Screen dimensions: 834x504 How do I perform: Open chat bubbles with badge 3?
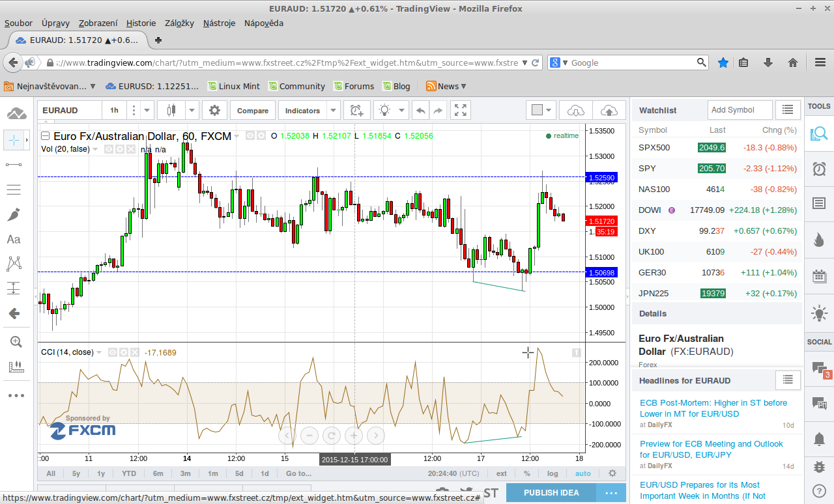tap(819, 369)
